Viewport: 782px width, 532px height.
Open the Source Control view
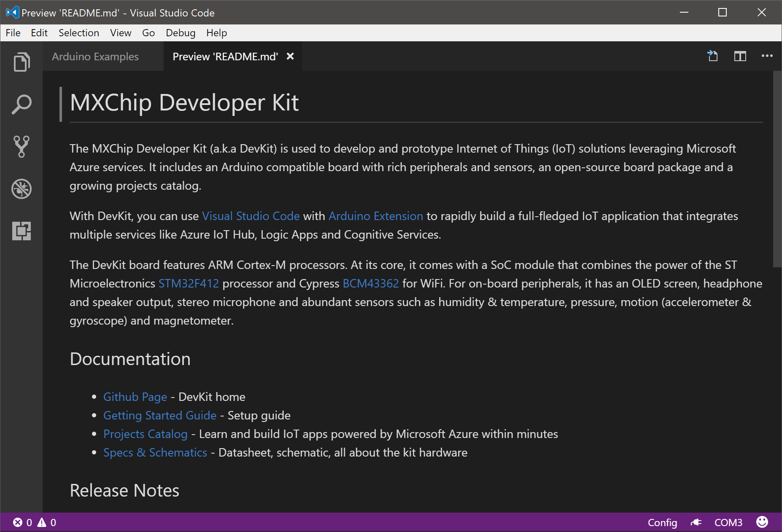(22, 146)
